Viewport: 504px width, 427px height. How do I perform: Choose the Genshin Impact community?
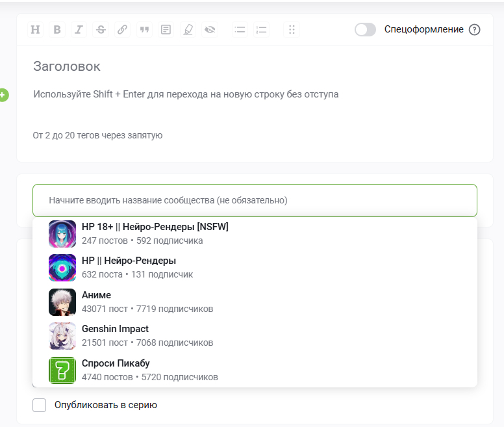[x=255, y=336]
